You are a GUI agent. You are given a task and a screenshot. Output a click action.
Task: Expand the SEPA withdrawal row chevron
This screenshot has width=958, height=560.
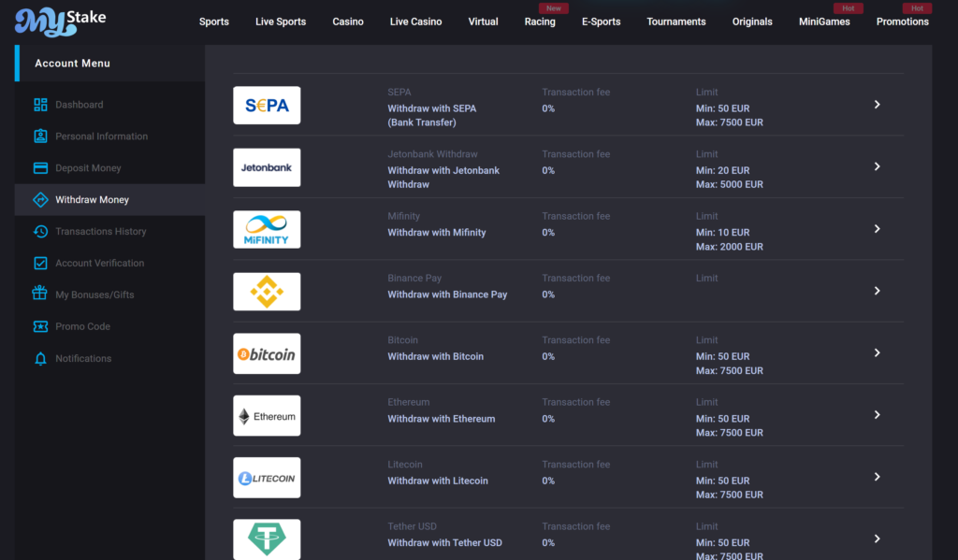877,105
